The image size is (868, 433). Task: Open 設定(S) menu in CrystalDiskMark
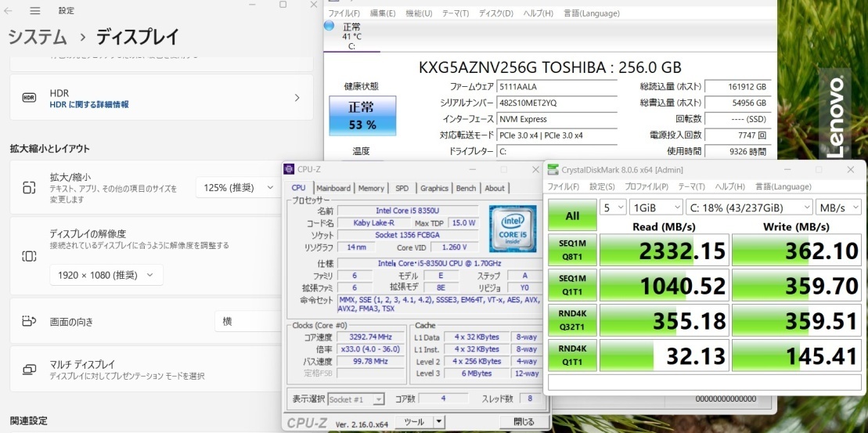pos(603,186)
